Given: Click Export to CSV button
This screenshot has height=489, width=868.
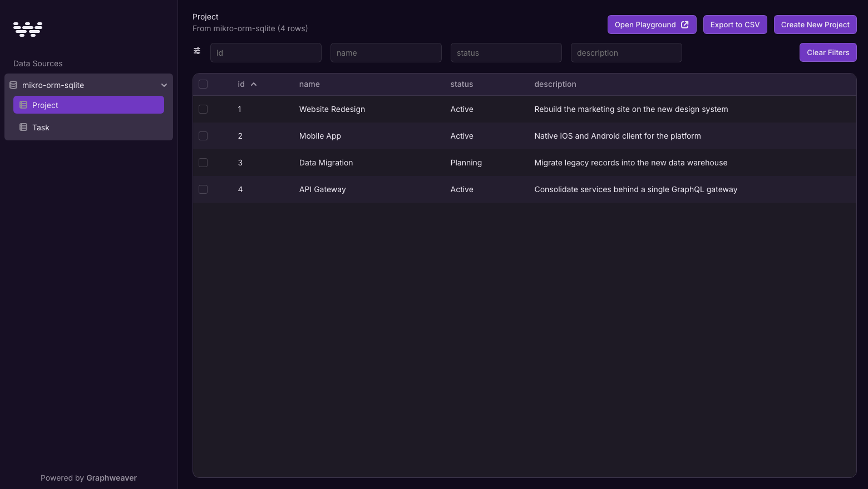Looking at the screenshot, I should [x=735, y=25].
